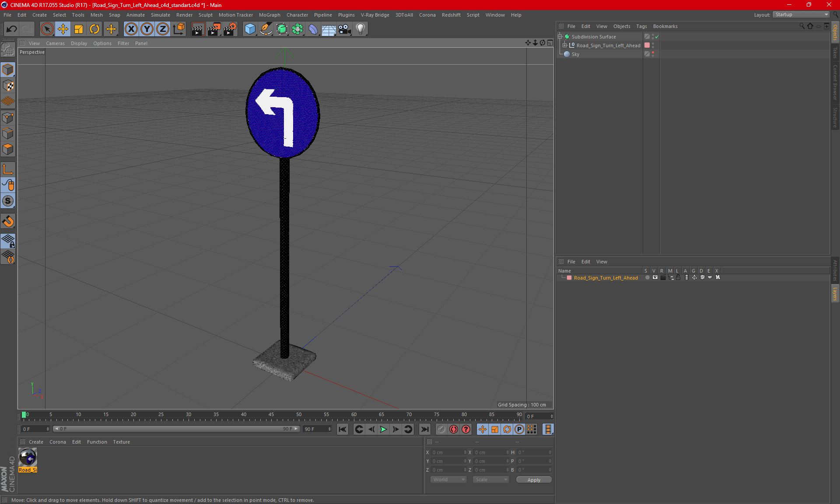The height and width of the screenshot is (504, 840).
Task: Open the Scale mode dropdown
Action: pyautogui.click(x=491, y=479)
